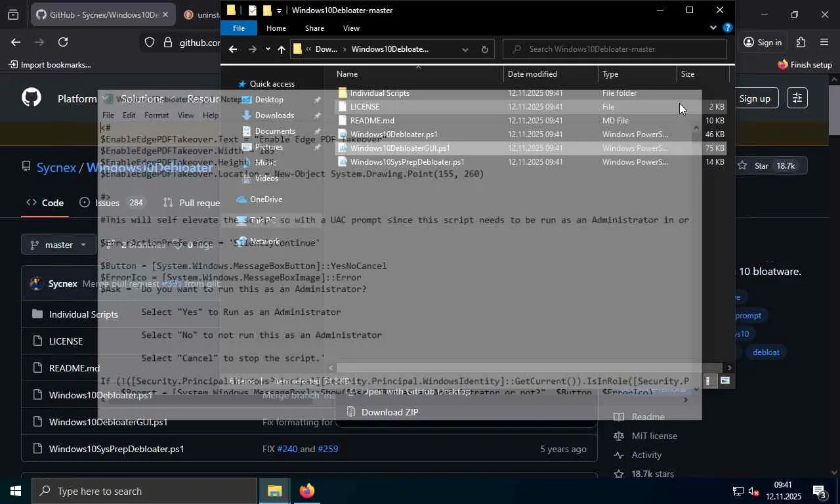Open recent locations dropdown in Explorer
Image resolution: width=840 pixels, height=504 pixels.
click(x=268, y=49)
